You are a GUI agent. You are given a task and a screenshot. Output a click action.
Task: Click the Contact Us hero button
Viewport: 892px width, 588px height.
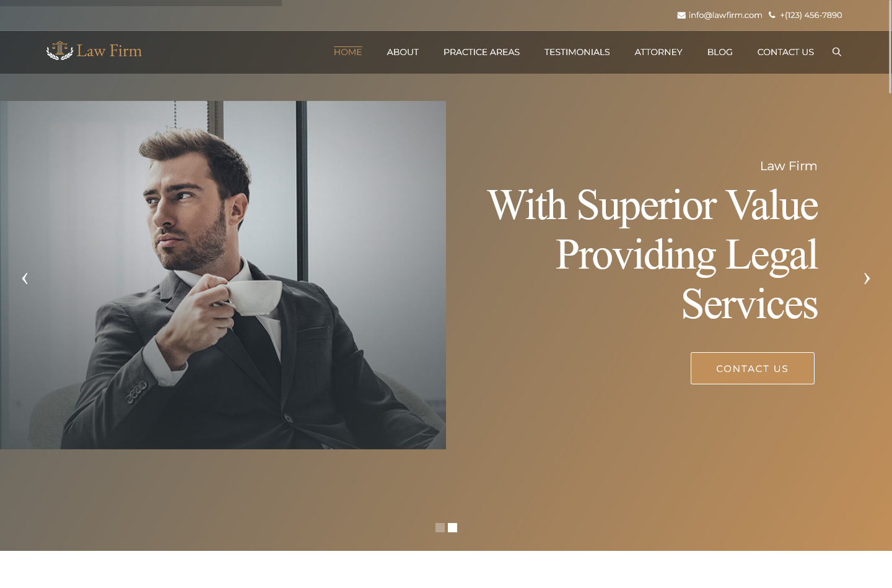click(753, 368)
